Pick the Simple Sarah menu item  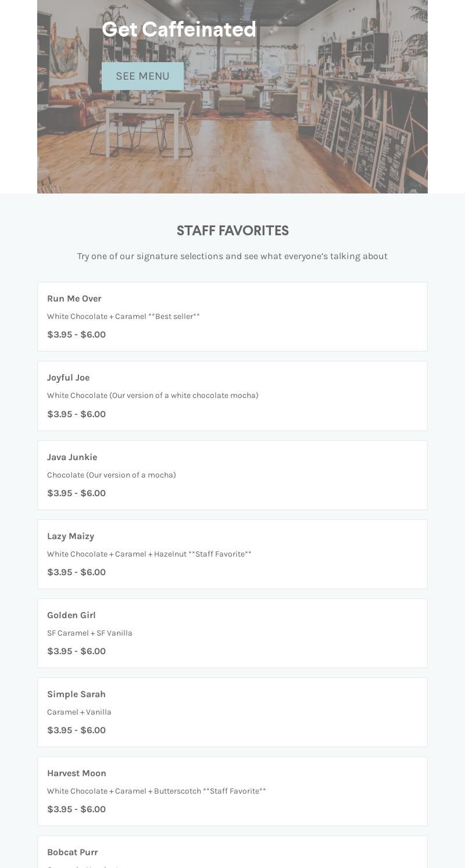[x=76, y=694]
